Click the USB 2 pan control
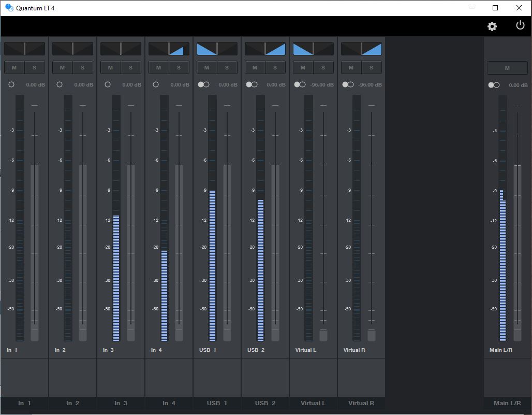The width and height of the screenshot is (532, 415). coord(265,49)
